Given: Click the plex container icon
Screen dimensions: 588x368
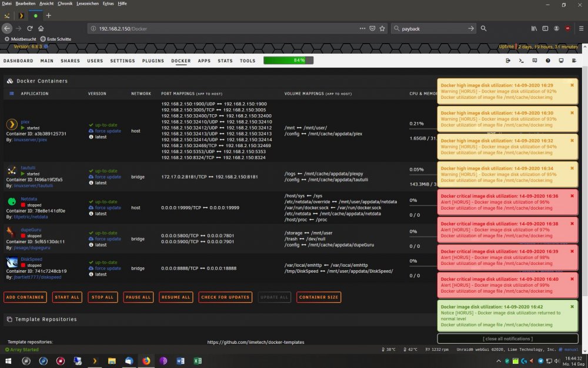Looking at the screenshot, I should 12,124.
